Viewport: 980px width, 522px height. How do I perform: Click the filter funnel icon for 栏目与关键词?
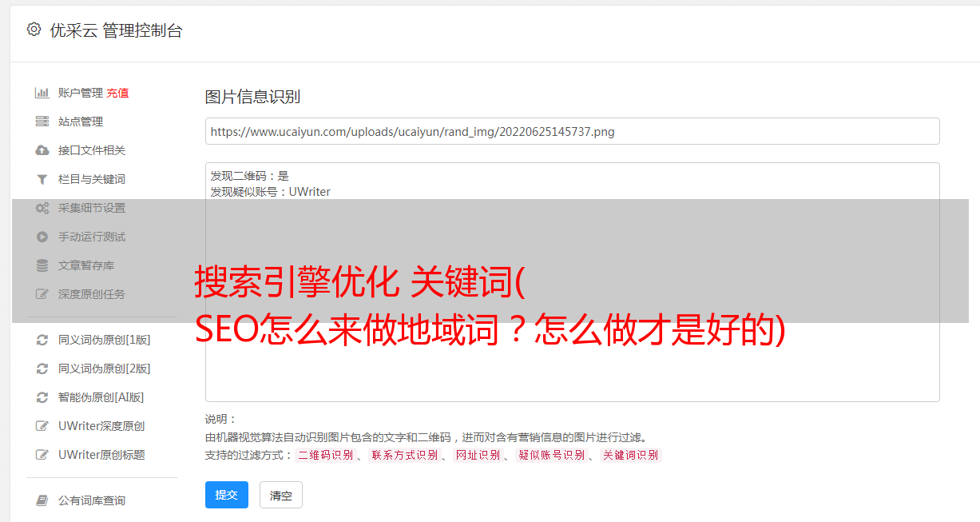(x=42, y=179)
